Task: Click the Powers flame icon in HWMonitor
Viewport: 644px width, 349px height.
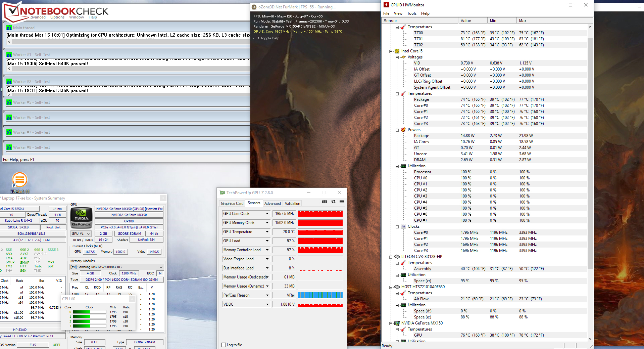Action: coord(403,130)
